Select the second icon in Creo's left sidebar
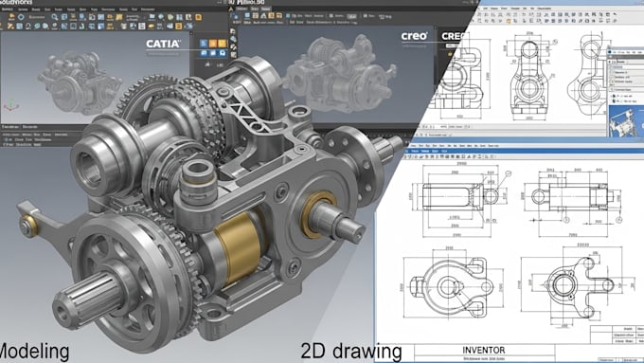The width and height of the screenshot is (644, 363). click(233, 39)
